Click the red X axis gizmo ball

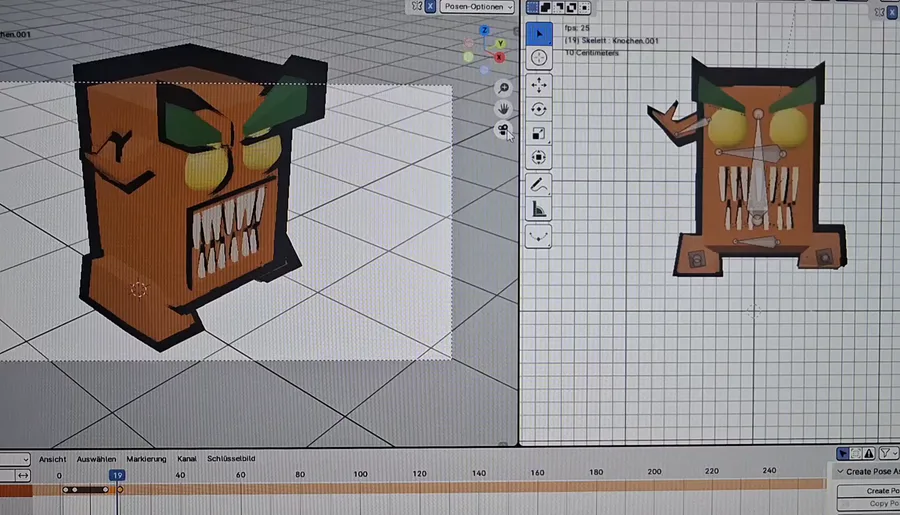pos(499,57)
